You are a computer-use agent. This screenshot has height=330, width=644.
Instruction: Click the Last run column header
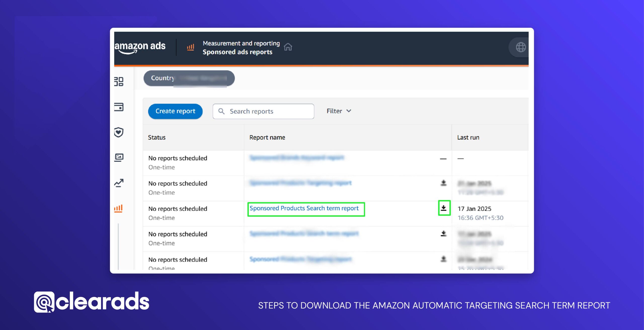(x=469, y=137)
